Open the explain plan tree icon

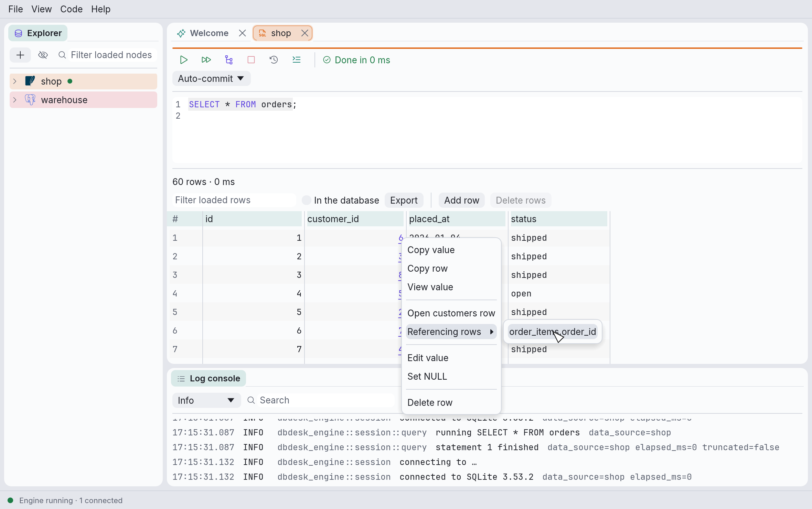tap(229, 60)
